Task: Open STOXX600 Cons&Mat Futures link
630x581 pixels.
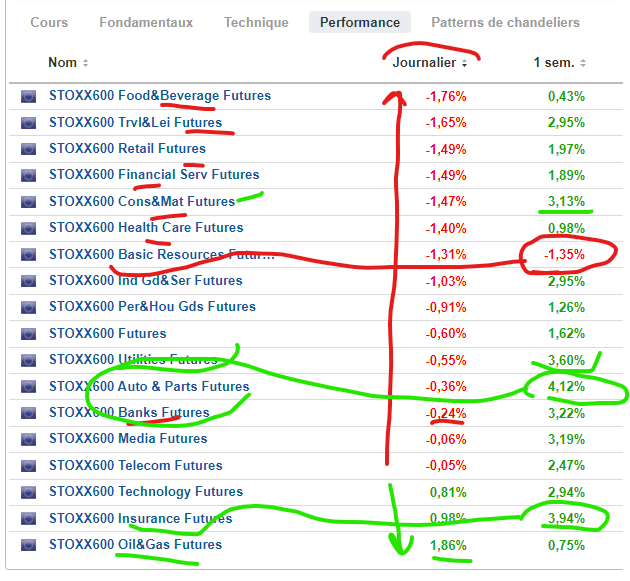Action: click(142, 201)
